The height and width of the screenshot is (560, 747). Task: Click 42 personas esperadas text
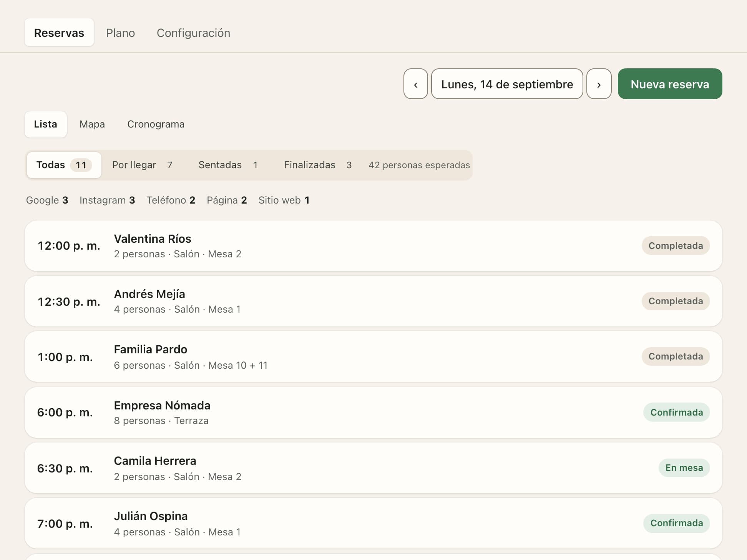coord(419,165)
